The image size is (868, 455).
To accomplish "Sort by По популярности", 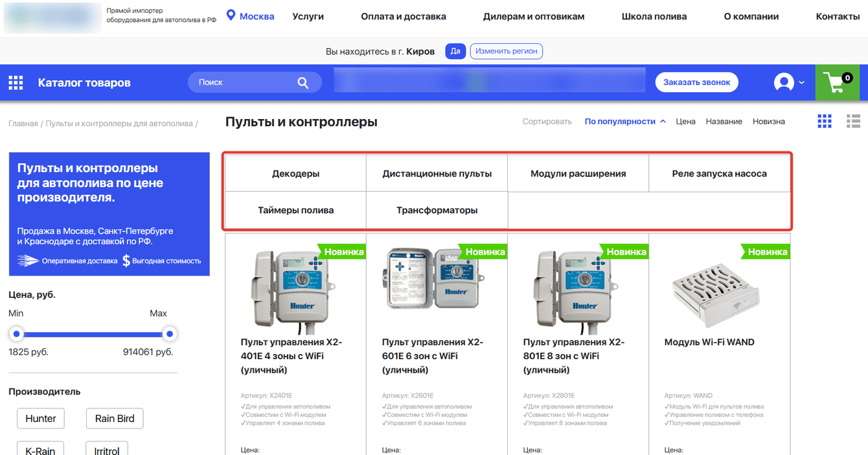I will [x=620, y=122].
